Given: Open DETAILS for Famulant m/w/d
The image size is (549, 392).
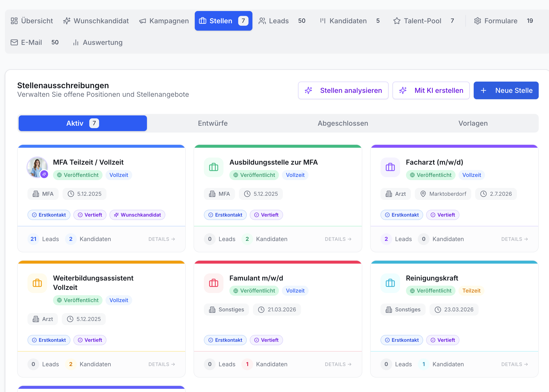Looking at the screenshot, I should [x=338, y=364].
